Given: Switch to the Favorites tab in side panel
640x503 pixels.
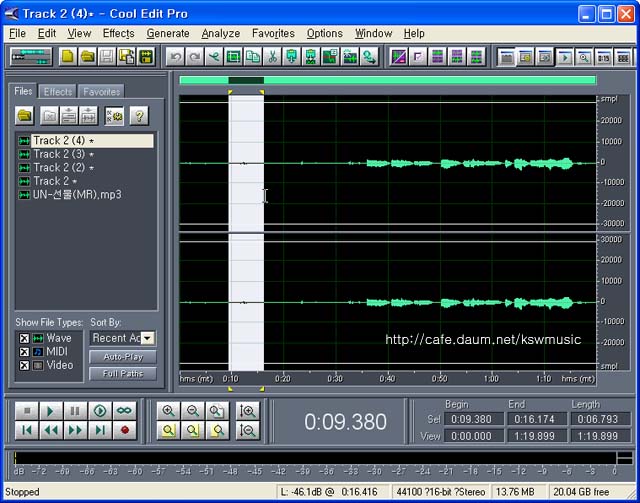Looking at the screenshot, I should 101,92.
